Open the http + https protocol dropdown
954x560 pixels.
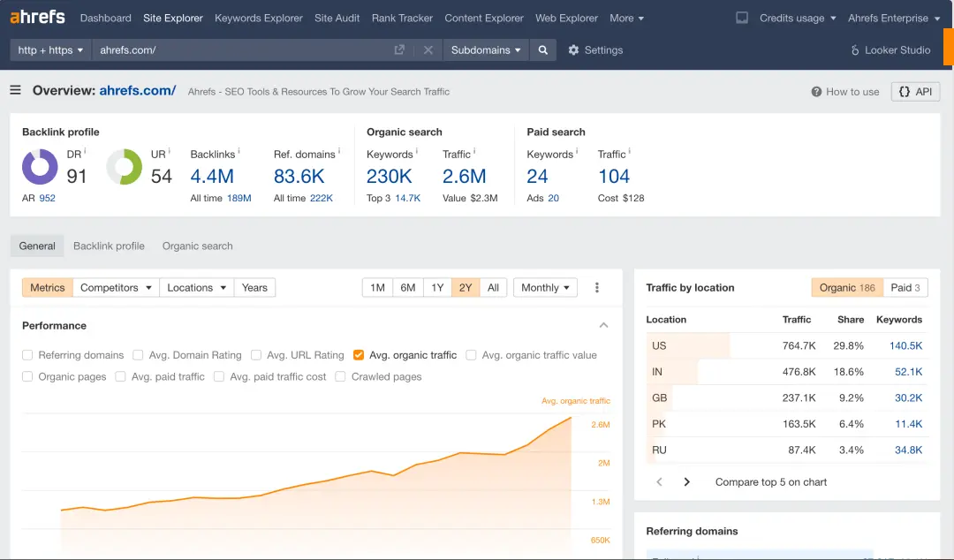[50, 50]
